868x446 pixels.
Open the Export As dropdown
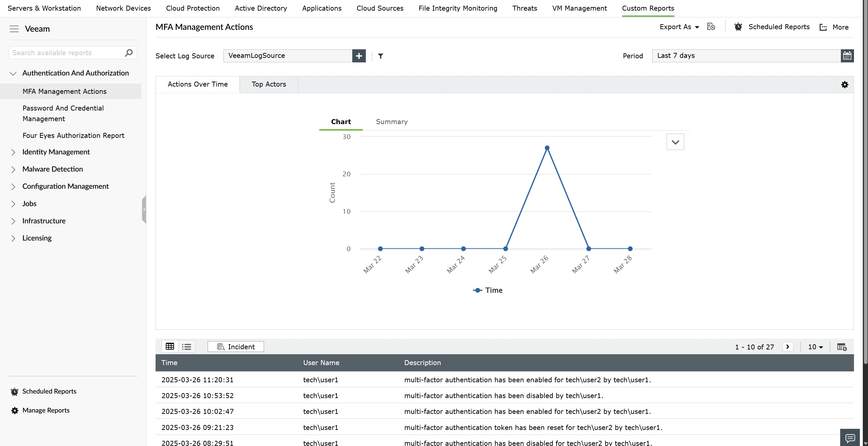(679, 27)
